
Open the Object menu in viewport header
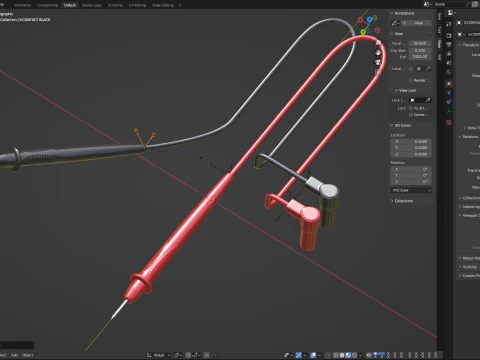coord(27,355)
